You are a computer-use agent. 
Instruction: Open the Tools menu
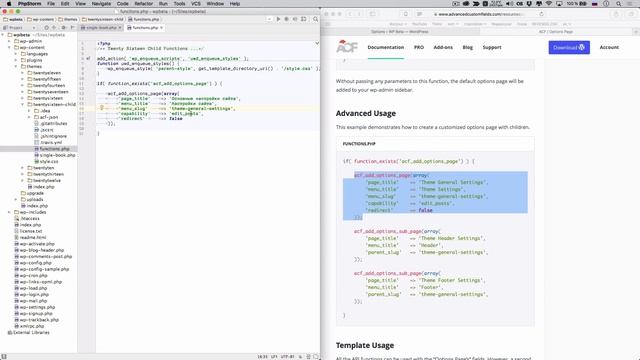(179, 4)
